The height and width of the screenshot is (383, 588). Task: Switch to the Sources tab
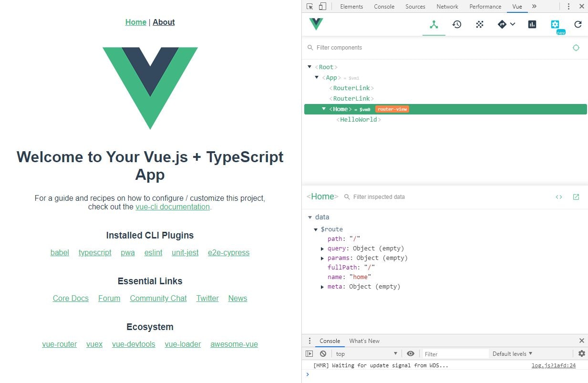[x=415, y=6]
